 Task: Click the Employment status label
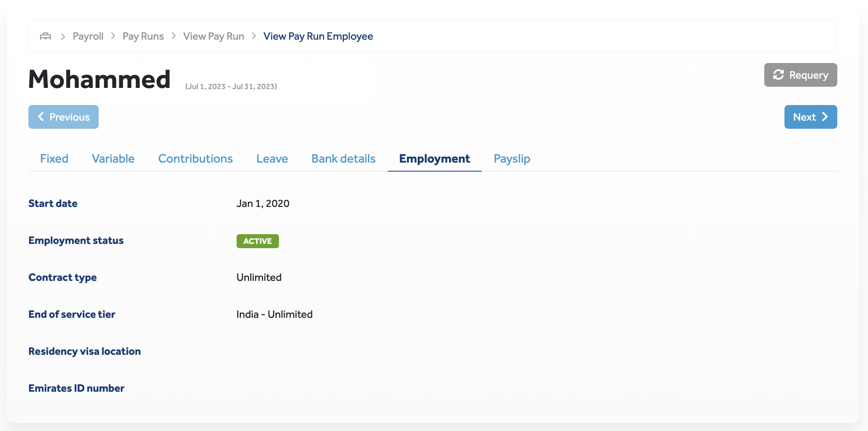click(x=76, y=240)
